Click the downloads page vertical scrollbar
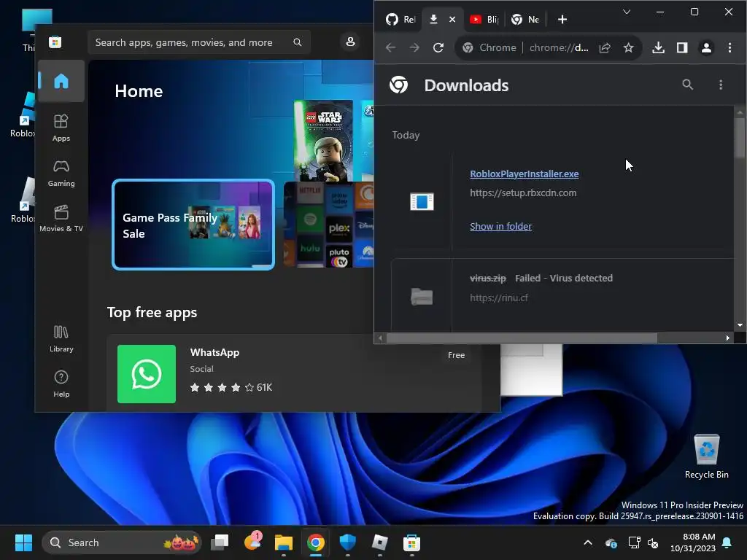Screen dimensions: 747x560 (x=740, y=137)
